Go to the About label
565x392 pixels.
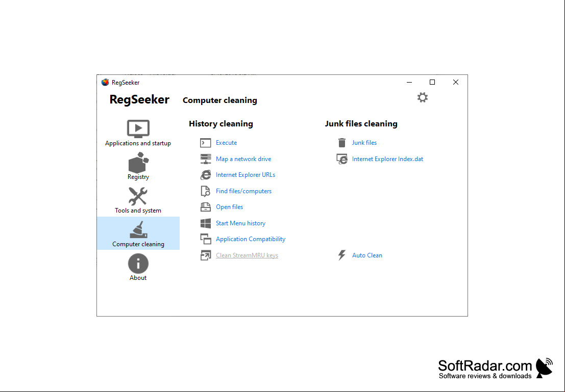(x=138, y=277)
